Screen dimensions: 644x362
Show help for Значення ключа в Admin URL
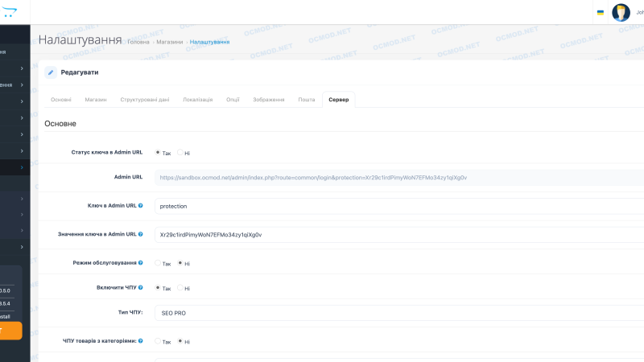(140, 234)
